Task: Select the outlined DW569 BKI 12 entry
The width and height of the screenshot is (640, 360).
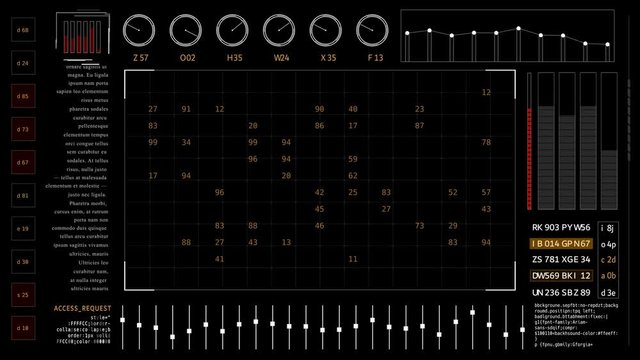Action: click(561, 276)
